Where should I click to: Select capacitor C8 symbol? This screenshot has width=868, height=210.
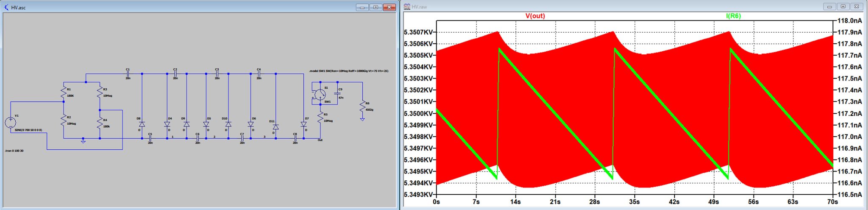tap(295, 138)
